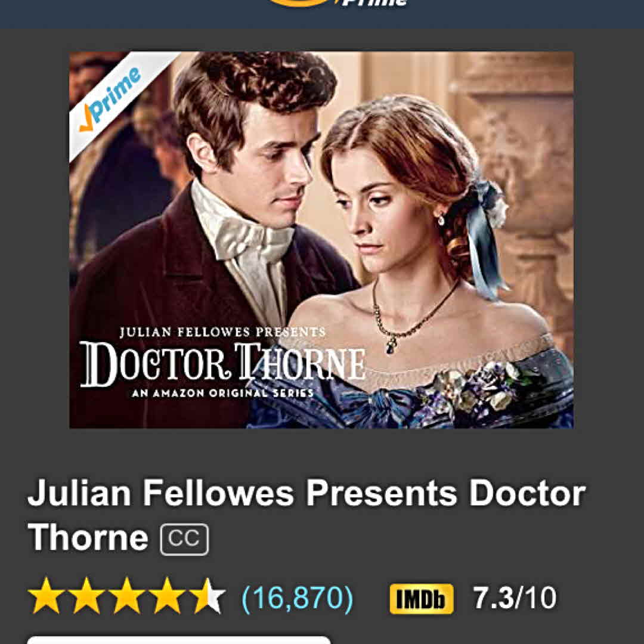Click An Amazon Original Series caption
This screenshot has height=644, width=644.
coord(223,393)
